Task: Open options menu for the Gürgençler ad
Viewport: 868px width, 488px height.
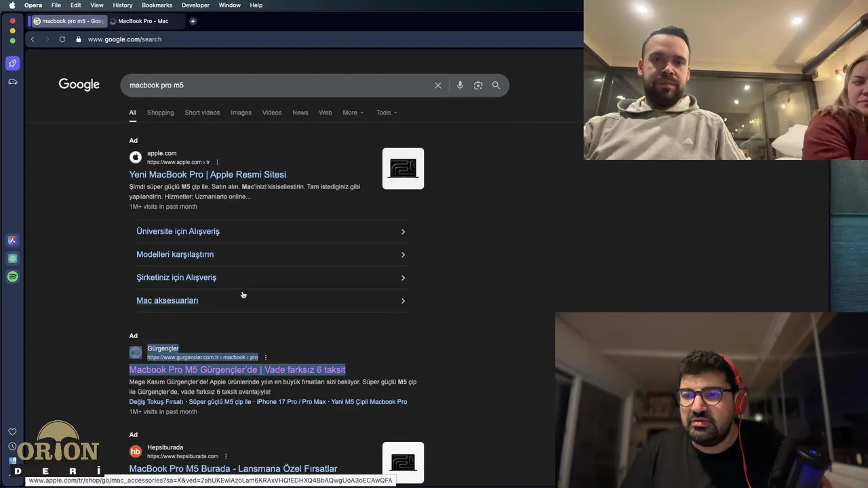Action: [x=266, y=357]
